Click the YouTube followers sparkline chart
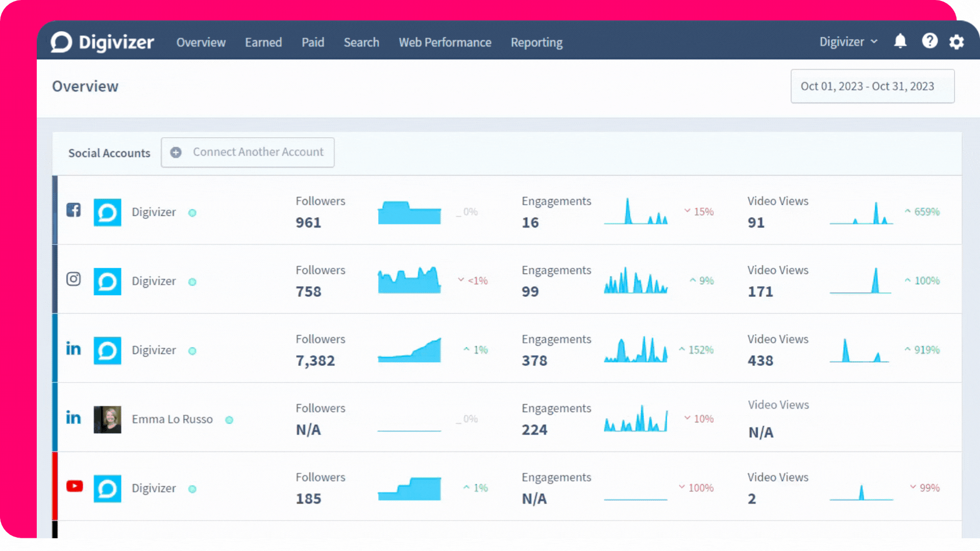The height and width of the screenshot is (551, 980). pos(409,489)
